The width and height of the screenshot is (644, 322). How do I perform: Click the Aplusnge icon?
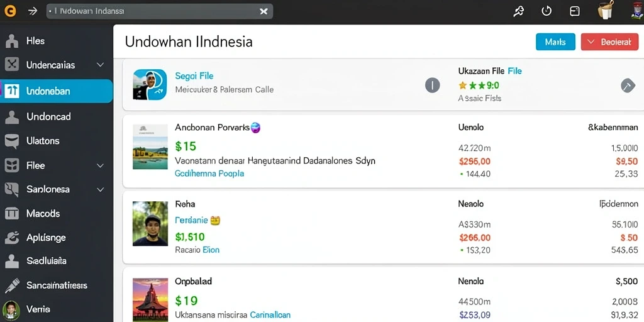[12, 237]
